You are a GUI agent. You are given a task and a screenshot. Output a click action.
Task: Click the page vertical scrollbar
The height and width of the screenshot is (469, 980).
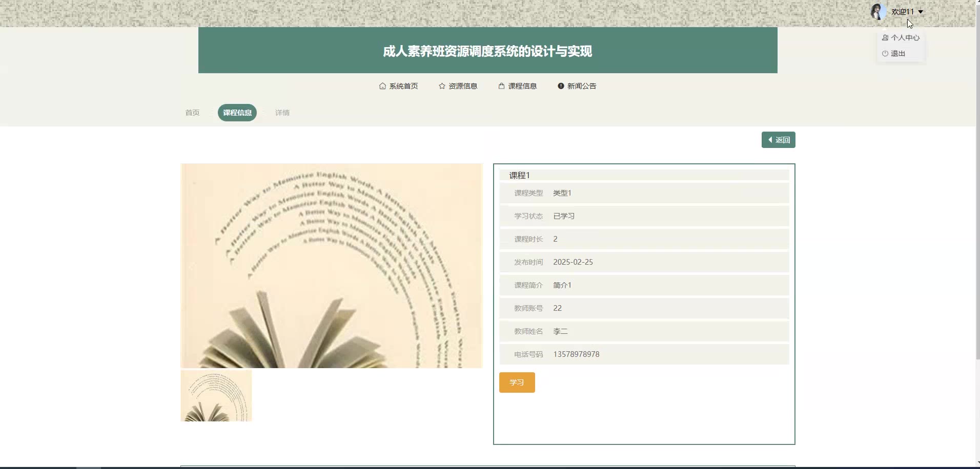point(977,205)
